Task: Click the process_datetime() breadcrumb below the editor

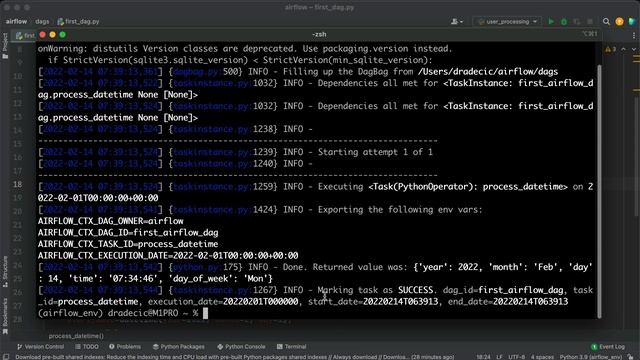Action: tap(76, 336)
